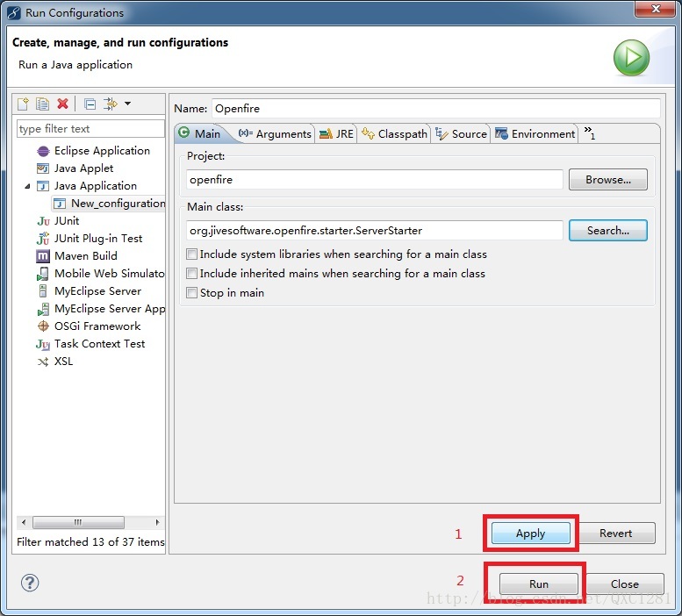Click the tree scrollbar right arrow
682x616 pixels.
click(x=157, y=522)
